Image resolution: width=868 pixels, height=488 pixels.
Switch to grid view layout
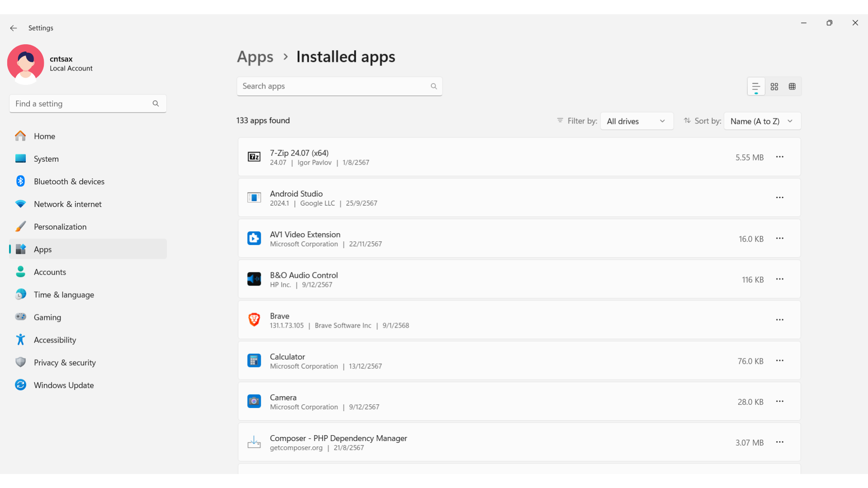tap(774, 86)
